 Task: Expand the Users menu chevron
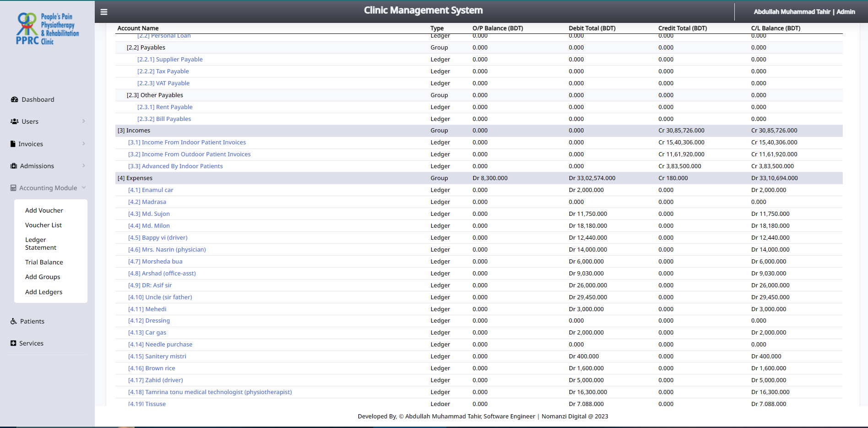pyautogui.click(x=84, y=121)
